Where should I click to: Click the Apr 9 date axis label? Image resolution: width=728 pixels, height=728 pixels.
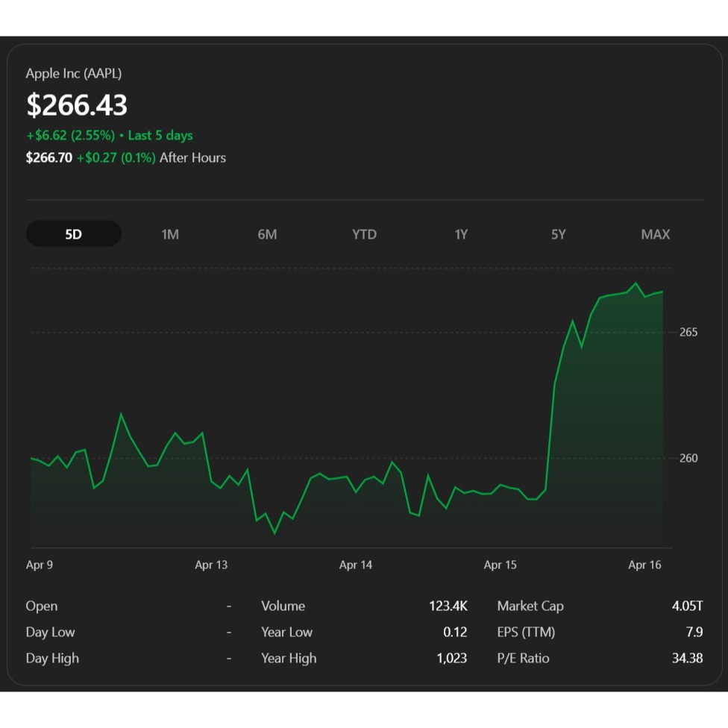coord(40,565)
